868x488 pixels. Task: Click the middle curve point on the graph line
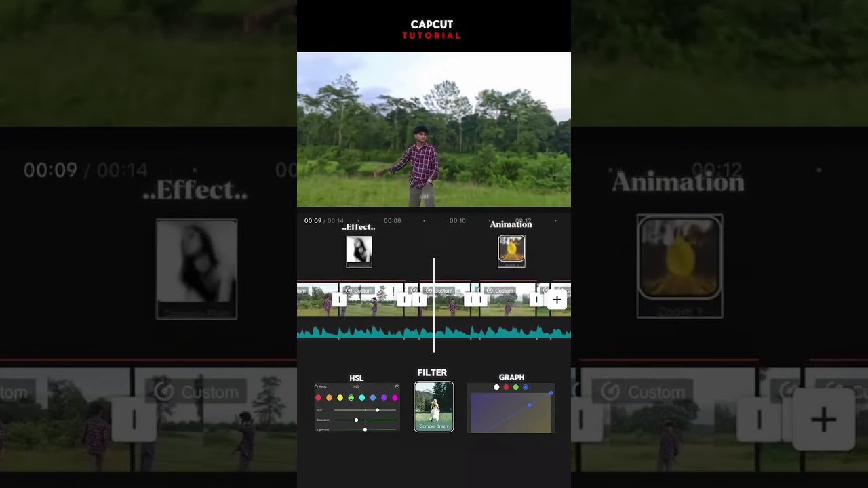(x=530, y=405)
